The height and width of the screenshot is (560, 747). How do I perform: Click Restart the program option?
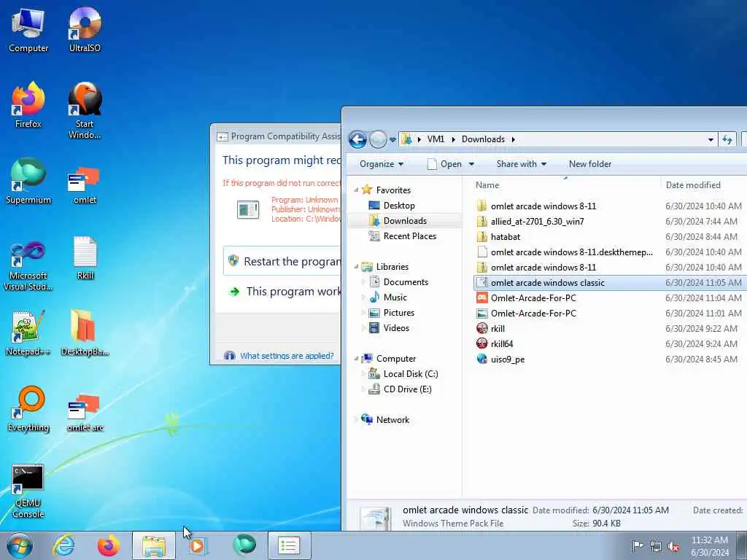pos(282,262)
